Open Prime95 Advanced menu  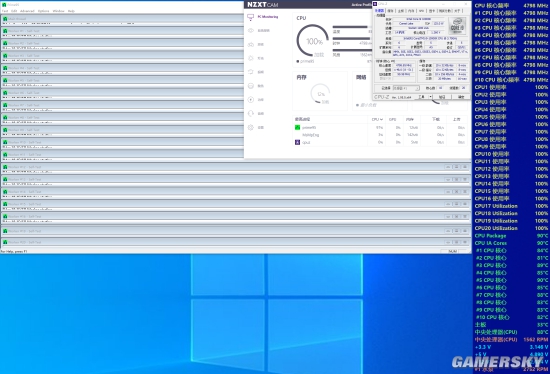pyautogui.click(x=27, y=11)
